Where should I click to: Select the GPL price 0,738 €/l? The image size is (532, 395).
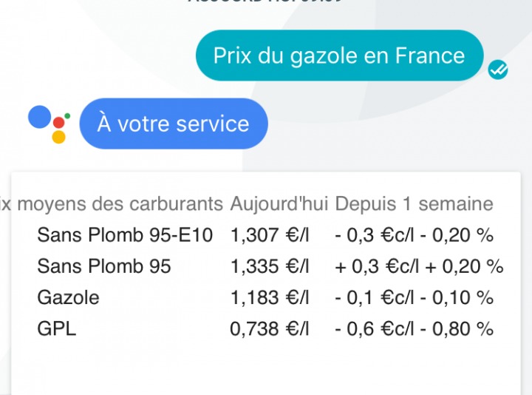click(x=269, y=329)
